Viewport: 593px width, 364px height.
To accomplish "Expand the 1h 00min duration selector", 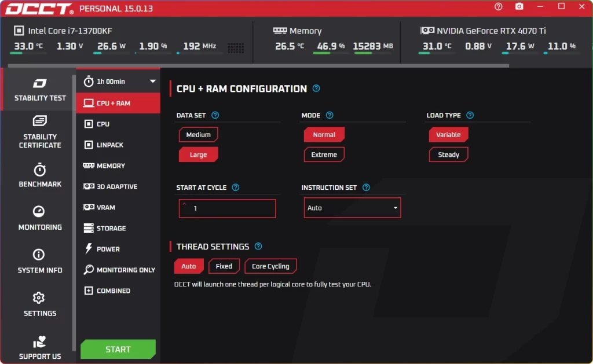I will (x=118, y=81).
